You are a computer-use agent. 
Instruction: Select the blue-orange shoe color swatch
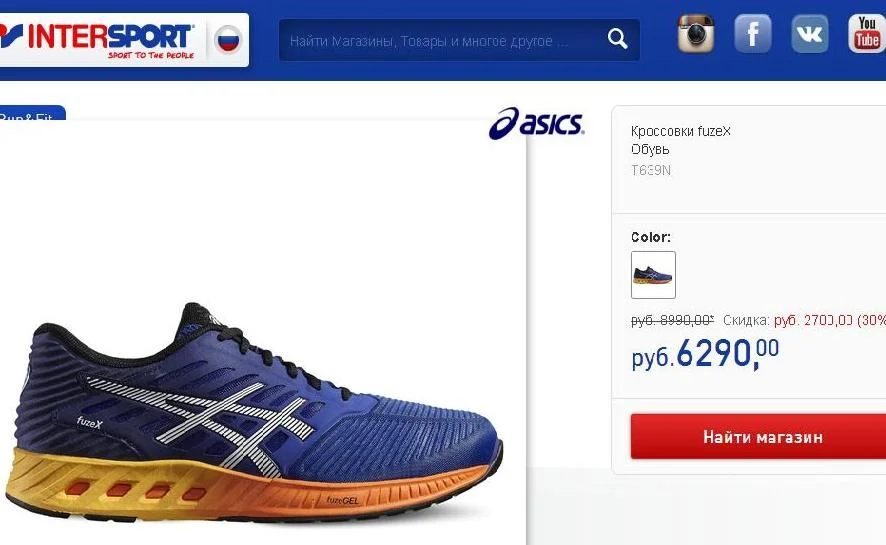pos(653,275)
